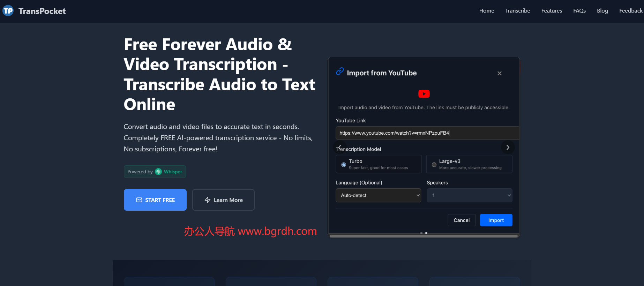Image resolution: width=644 pixels, height=286 pixels.
Task: Click the second carousel pagination dot
Action: pyautogui.click(x=426, y=233)
